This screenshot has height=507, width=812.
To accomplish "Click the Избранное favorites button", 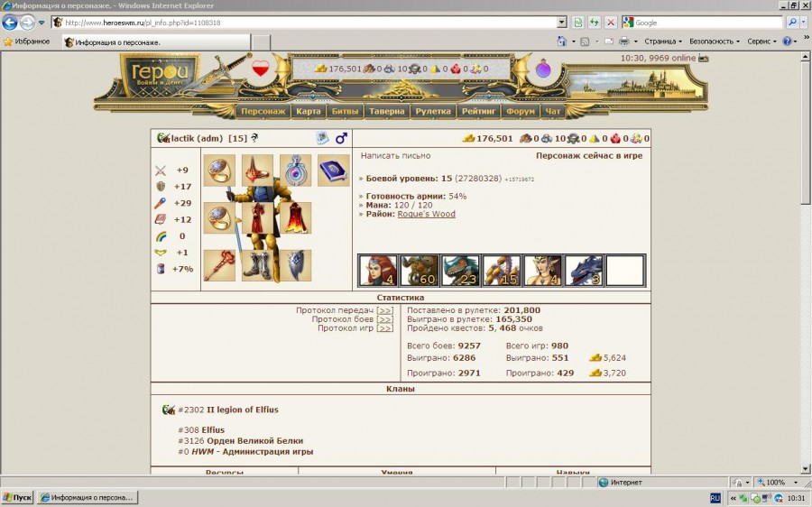I will coord(26,41).
